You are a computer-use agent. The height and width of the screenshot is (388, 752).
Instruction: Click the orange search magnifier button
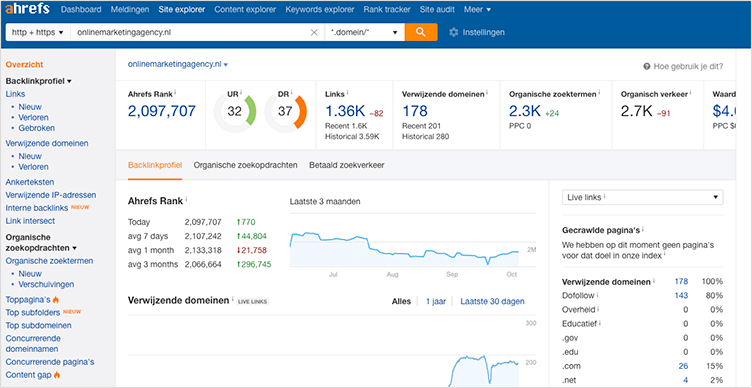[x=421, y=32]
